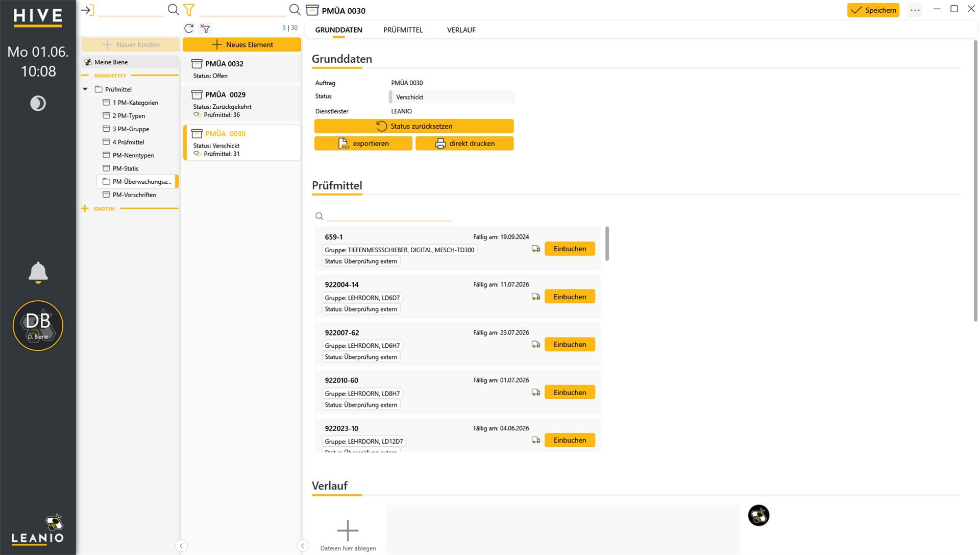
Task: Toggle dark mode moon icon
Action: pyautogui.click(x=38, y=103)
